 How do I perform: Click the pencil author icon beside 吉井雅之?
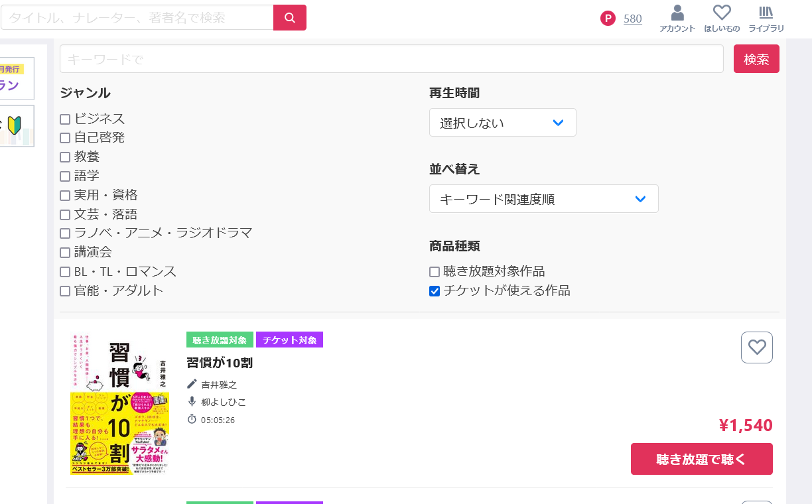click(x=192, y=384)
